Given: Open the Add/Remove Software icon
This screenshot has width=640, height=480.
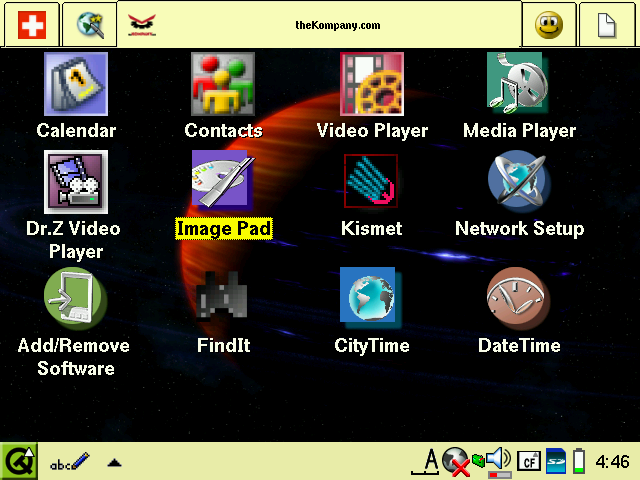Looking at the screenshot, I should tap(75, 299).
